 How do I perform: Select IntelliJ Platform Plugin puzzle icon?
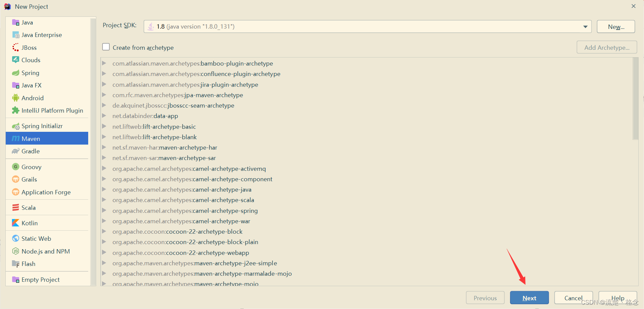click(15, 110)
